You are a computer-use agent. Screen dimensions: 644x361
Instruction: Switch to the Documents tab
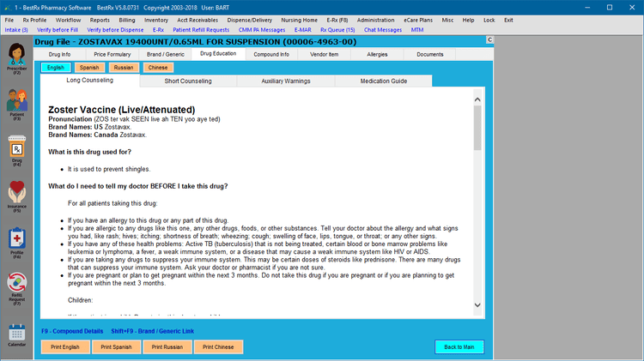click(x=430, y=55)
